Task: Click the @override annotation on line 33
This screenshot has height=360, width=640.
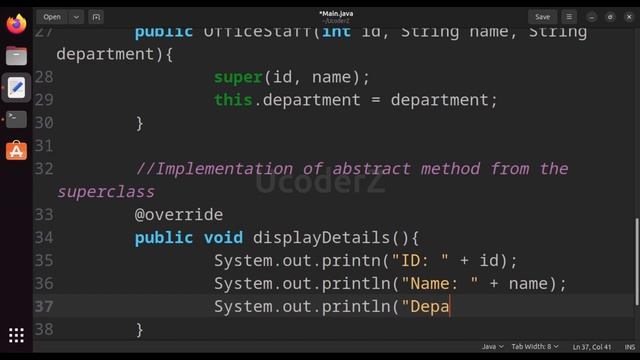Action: (179, 215)
